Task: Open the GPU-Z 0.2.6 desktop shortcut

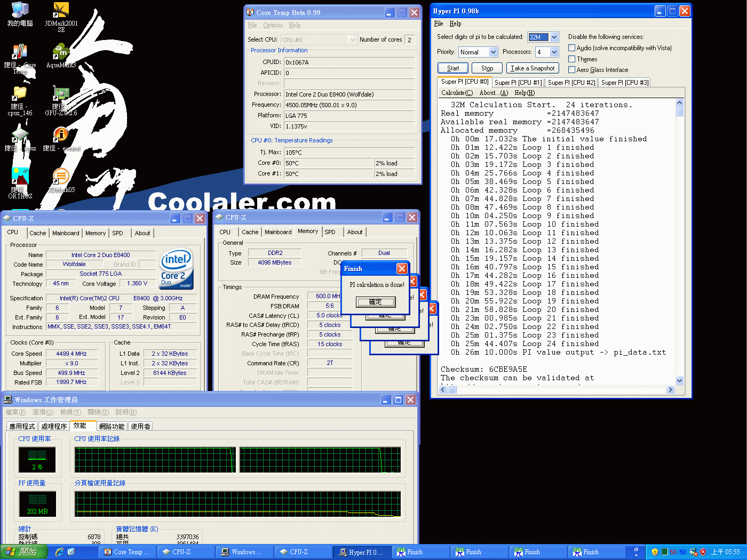Action: (61, 101)
